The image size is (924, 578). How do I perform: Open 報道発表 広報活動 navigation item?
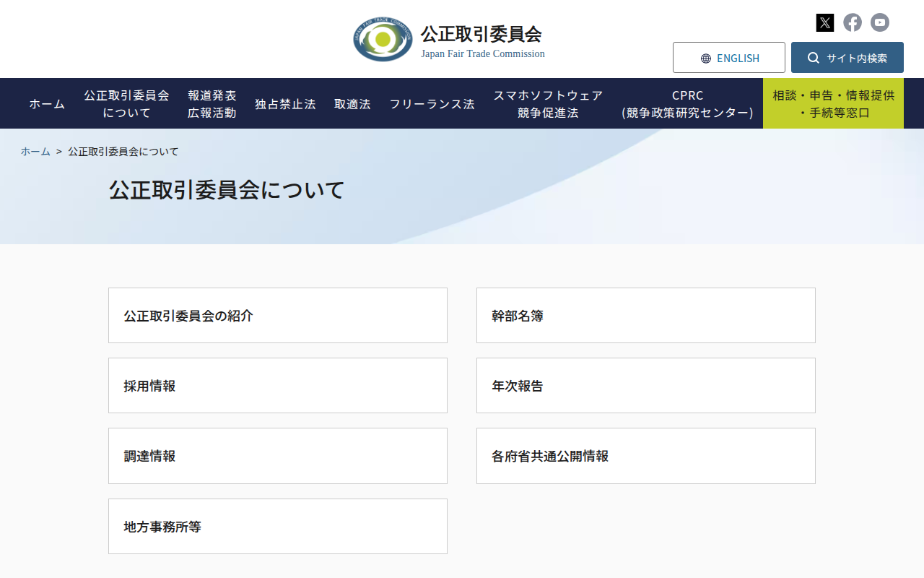tap(212, 104)
